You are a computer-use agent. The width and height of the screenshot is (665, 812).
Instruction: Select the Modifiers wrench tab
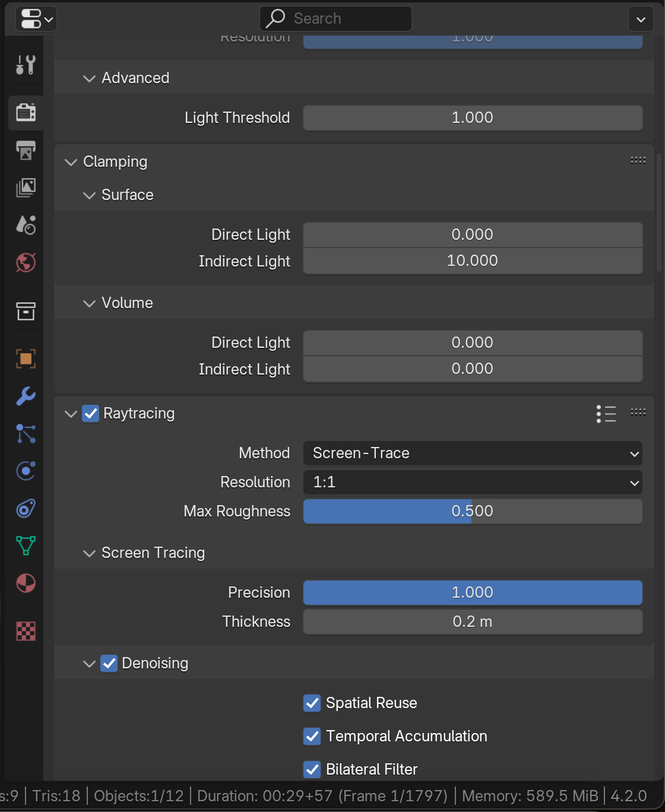coord(26,396)
